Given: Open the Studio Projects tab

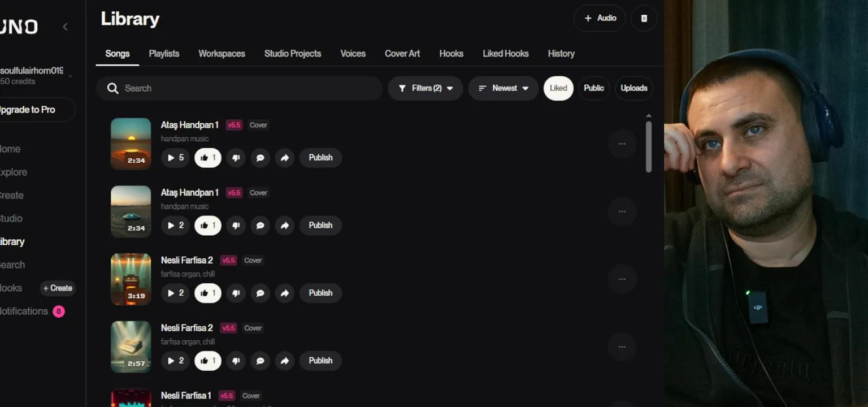Looking at the screenshot, I should (293, 54).
